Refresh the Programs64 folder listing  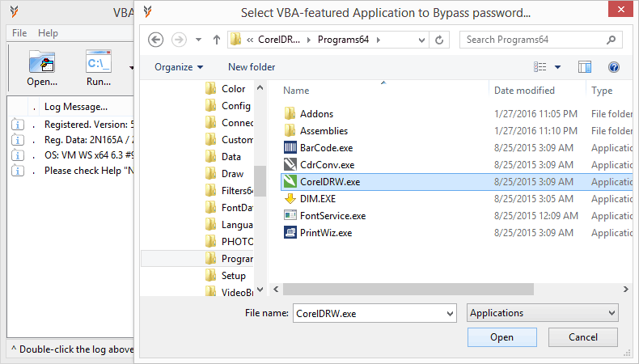pos(439,40)
